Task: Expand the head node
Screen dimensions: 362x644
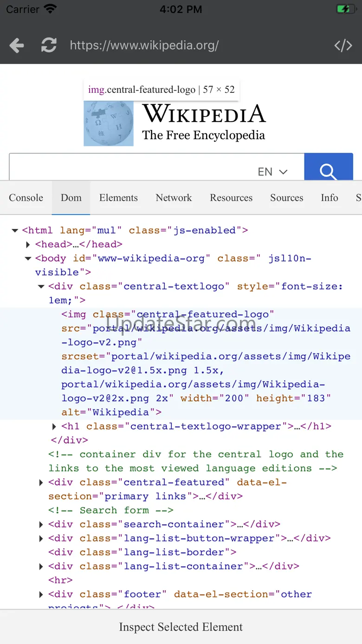Action: pos(28,245)
